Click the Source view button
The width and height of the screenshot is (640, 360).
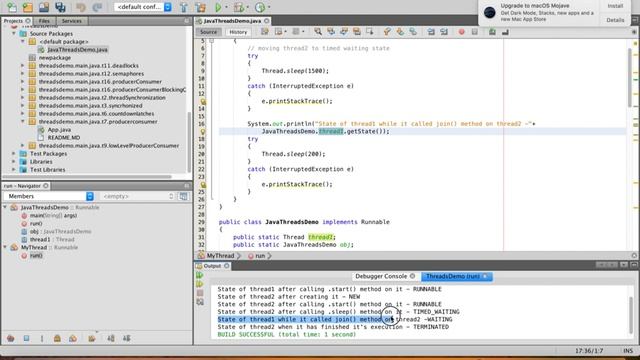[209, 32]
